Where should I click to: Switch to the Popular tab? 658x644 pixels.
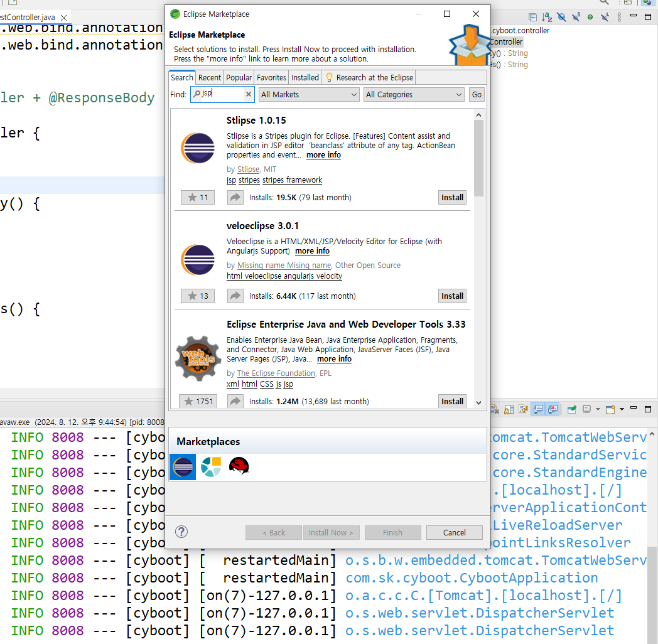239,78
